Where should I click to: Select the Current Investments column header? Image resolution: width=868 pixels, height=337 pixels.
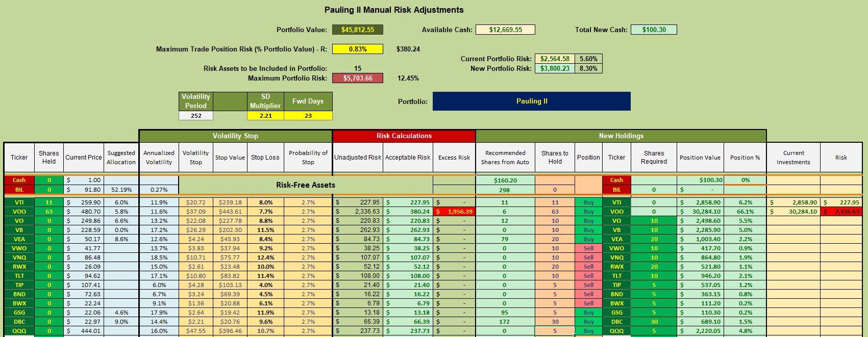point(793,158)
